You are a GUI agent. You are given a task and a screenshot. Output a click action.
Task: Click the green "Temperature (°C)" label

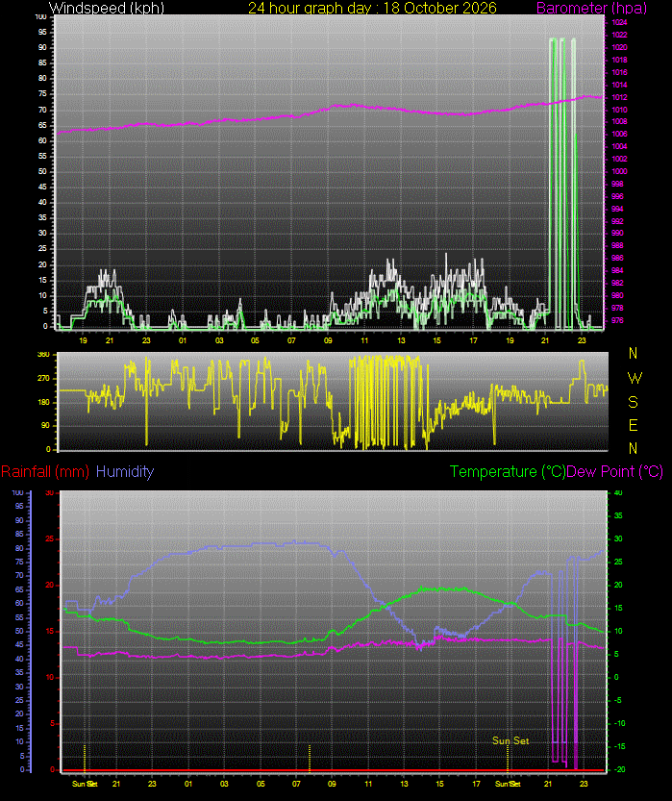pyautogui.click(x=508, y=471)
